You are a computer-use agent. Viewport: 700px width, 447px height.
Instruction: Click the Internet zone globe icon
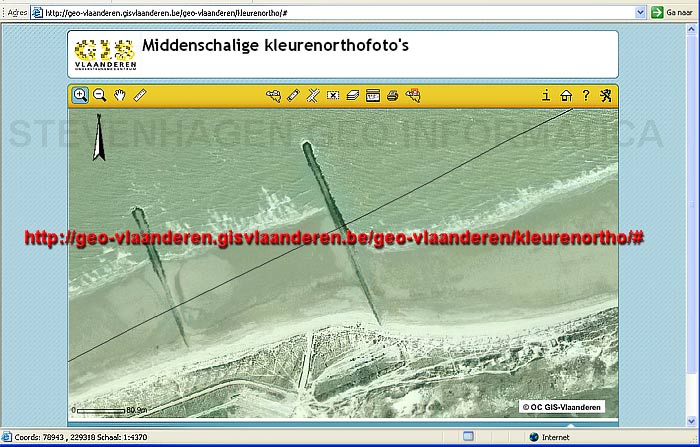[x=533, y=437]
